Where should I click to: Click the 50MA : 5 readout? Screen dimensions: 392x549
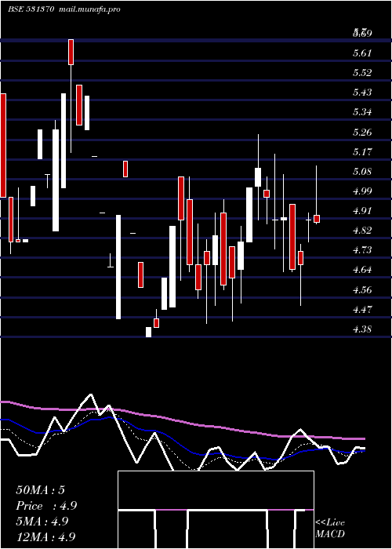click(x=40, y=490)
